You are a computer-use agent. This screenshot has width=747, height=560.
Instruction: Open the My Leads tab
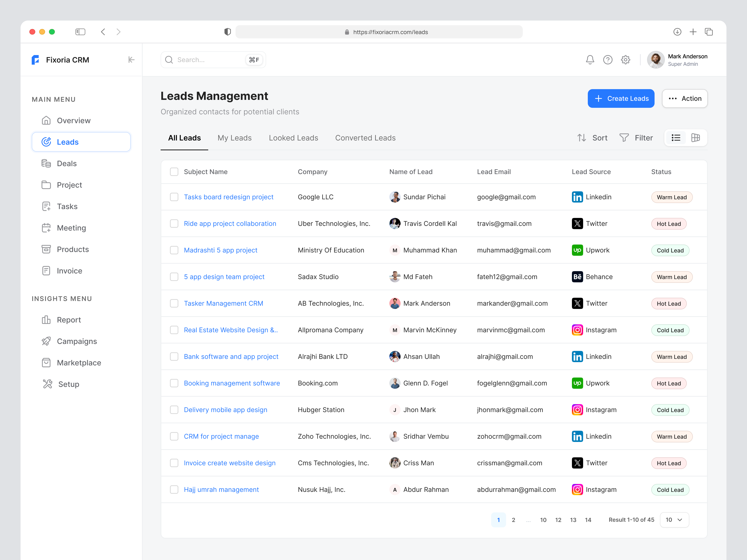click(234, 138)
